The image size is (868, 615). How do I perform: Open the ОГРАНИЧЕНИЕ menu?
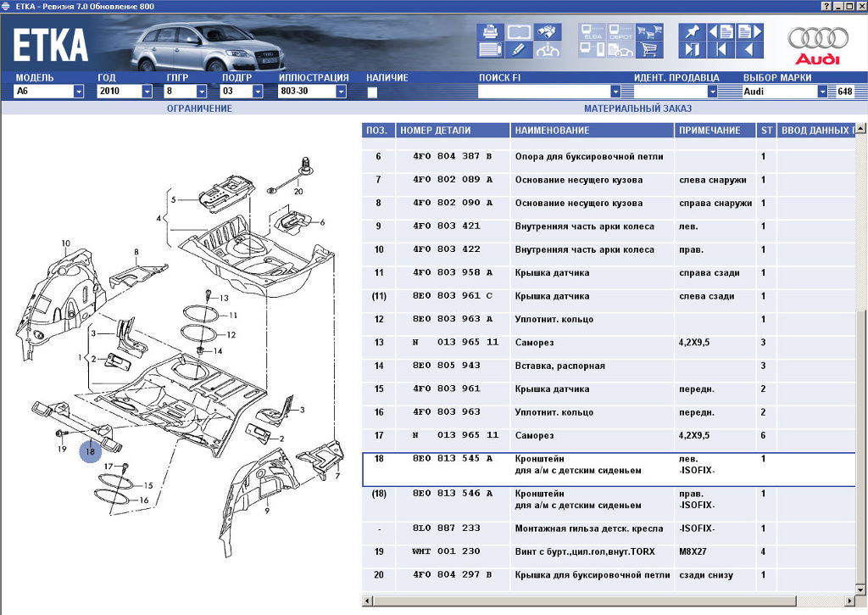199,109
